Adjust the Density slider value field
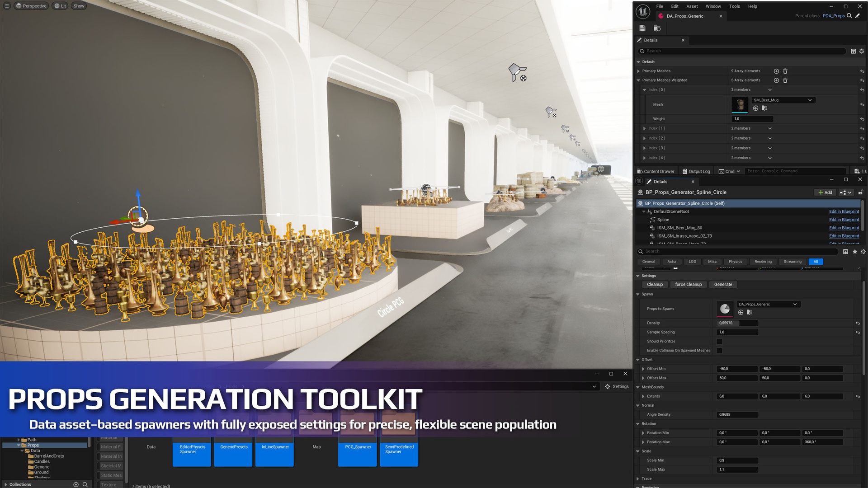This screenshot has height=488, width=868. pyautogui.click(x=737, y=323)
